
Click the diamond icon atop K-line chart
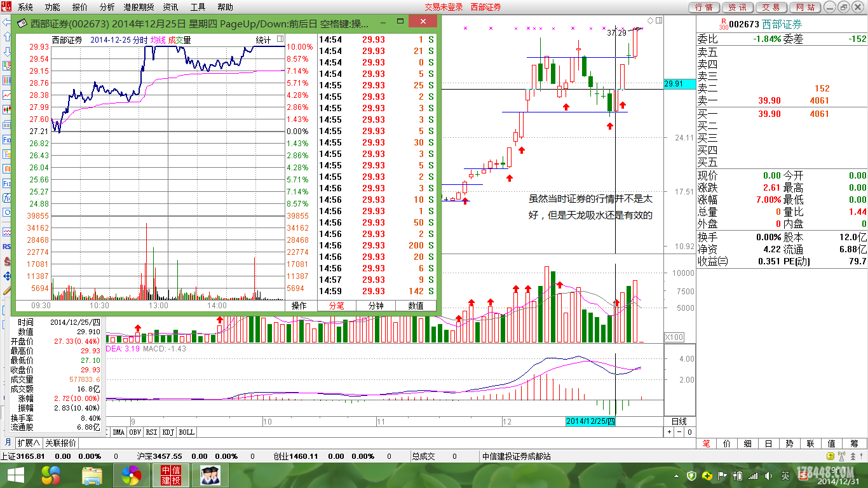pos(650,20)
